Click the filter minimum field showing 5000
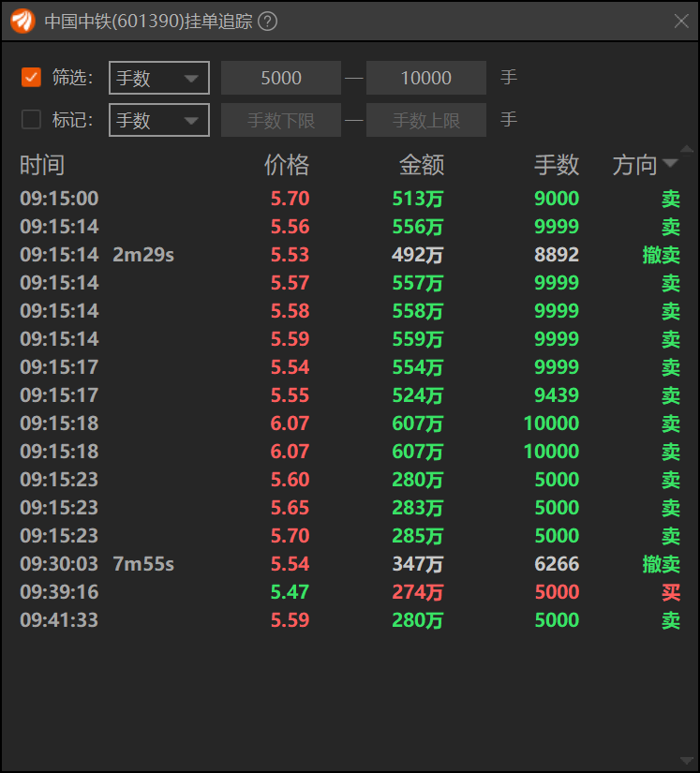This screenshot has height=773, width=700. pyautogui.click(x=281, y=78)
